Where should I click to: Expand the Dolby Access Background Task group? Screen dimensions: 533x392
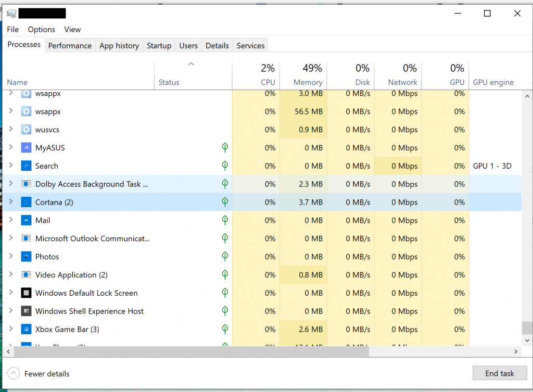click(x=11, y=184)
